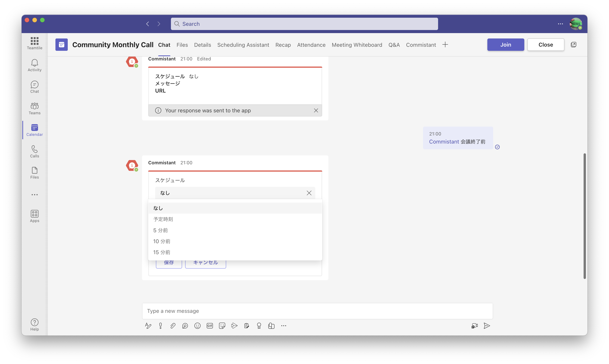Set delivery options with exclamation icon

tap(161, 326)
